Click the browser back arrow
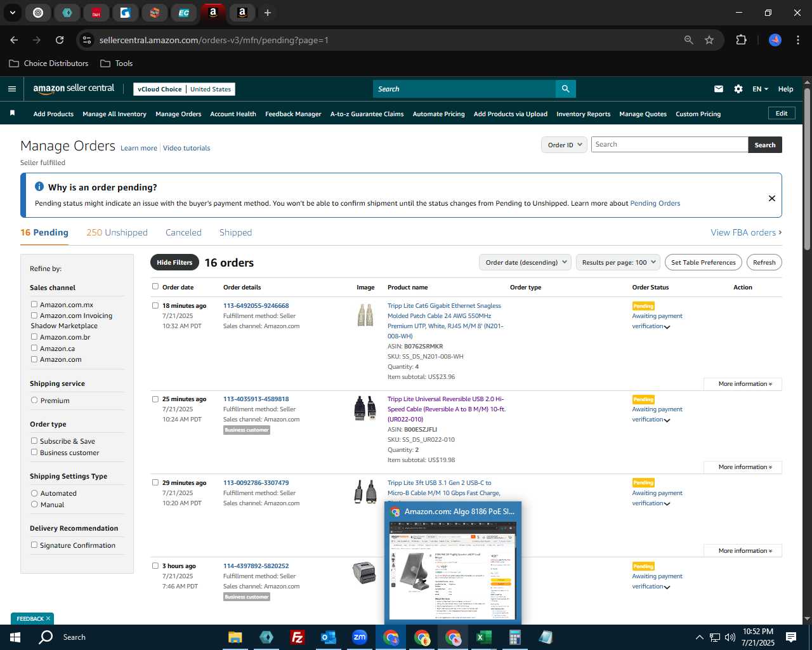Image resolution: width=812 pixels, height=650 pixels. [14, 40]
